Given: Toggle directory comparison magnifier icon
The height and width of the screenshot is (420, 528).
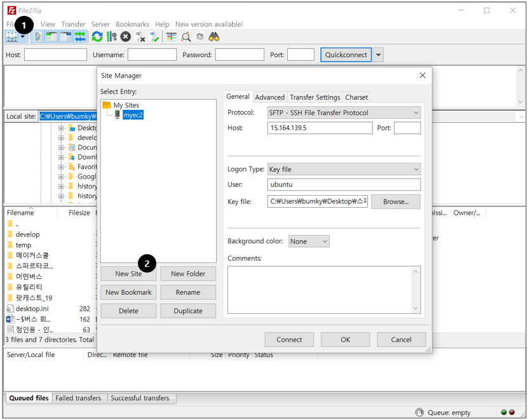Looking at the screenshot, I should [x=186, y=37].
